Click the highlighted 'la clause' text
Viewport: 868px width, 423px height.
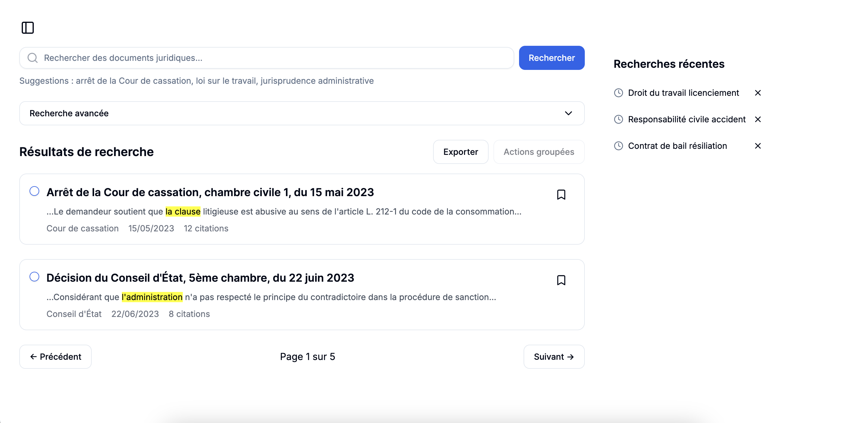(x=183, y=212)
